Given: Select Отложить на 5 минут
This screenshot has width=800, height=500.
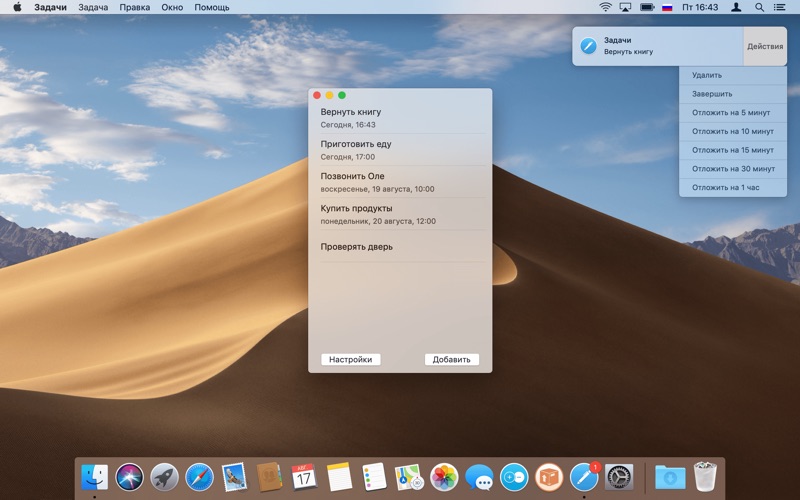Looking at the screenshot, I should pyautogui.click(x=733, y=113).
